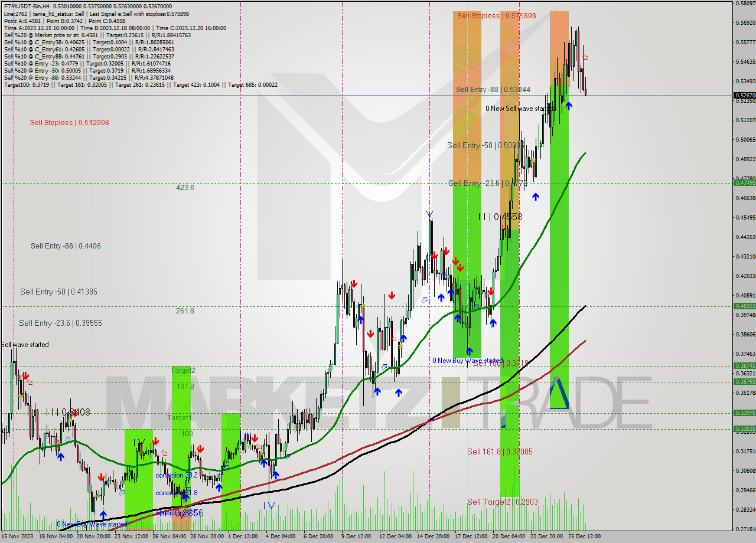Image resolution: width=756 pixels, height=543 pixels.
Task: Select 'Sell %20 @ Market price or at: 0.4581' line
Action: [97, 35]
